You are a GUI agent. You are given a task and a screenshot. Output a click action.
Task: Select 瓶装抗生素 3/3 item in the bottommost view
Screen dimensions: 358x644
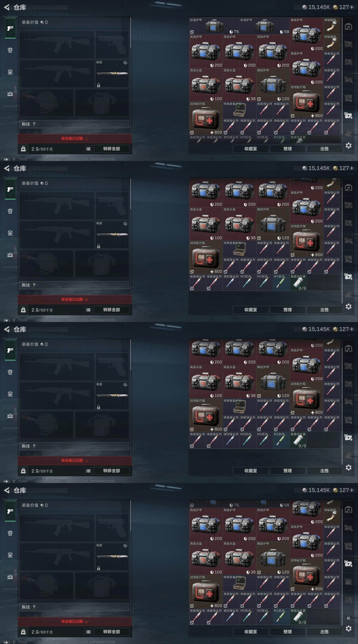[298, 616]
